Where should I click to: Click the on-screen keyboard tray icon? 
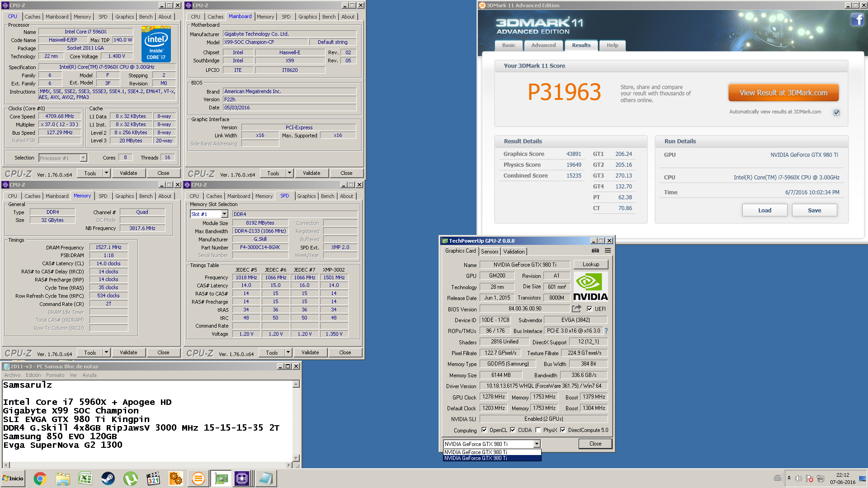[x=778, y=478]
